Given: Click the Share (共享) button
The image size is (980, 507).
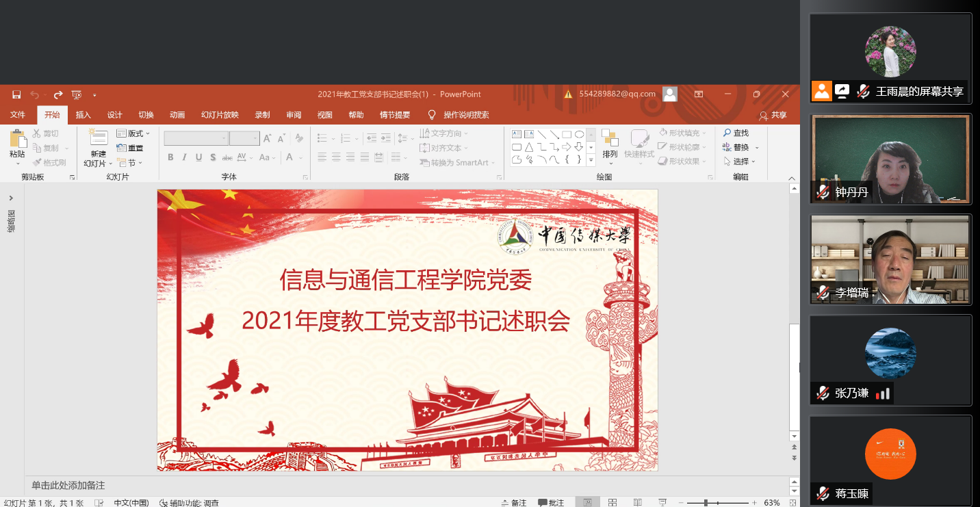Looking at the screenshot, I should [x=773, y=115].
